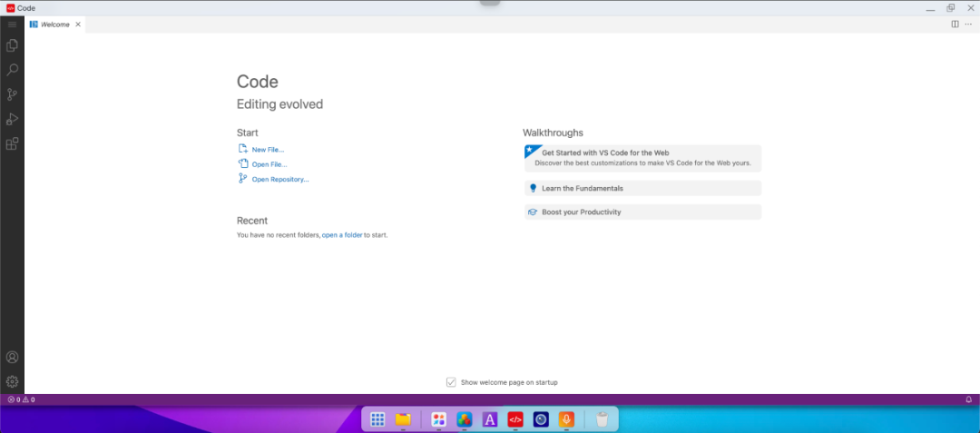Viewport: 980px width, 433px height.
Task: Click the Split Editor Right icon
Action: 955,25
